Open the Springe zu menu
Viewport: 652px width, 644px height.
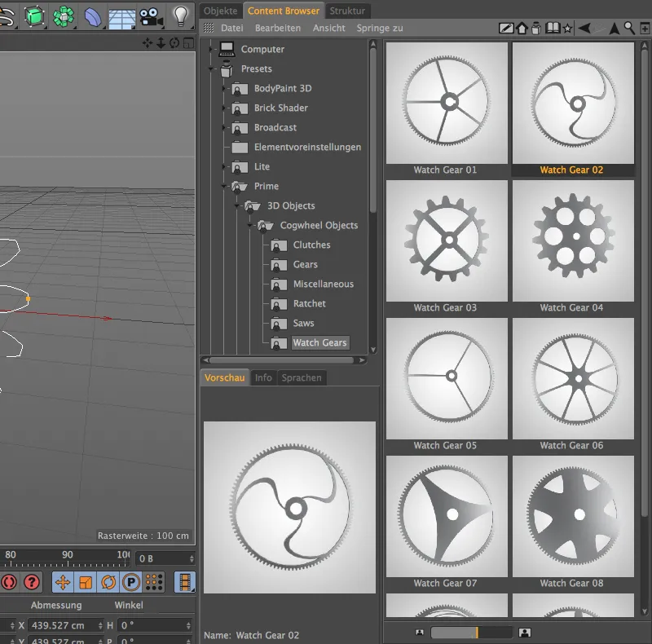tap(380, 29)
